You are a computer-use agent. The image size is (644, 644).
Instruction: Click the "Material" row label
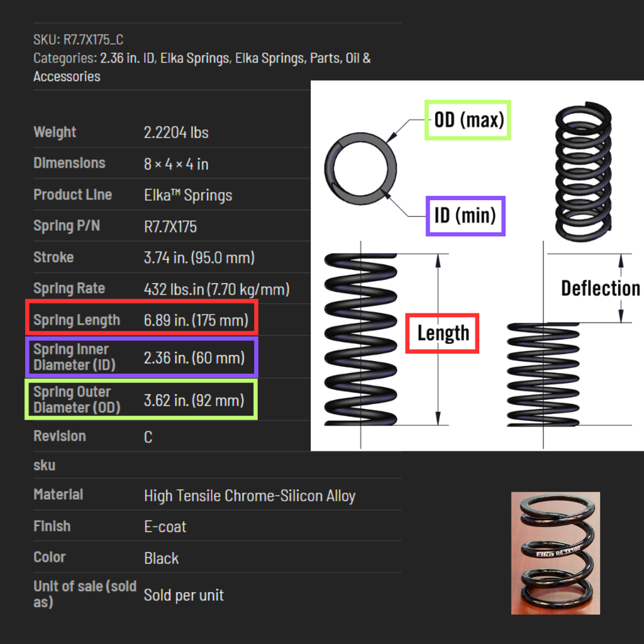(x=58, y=494)
